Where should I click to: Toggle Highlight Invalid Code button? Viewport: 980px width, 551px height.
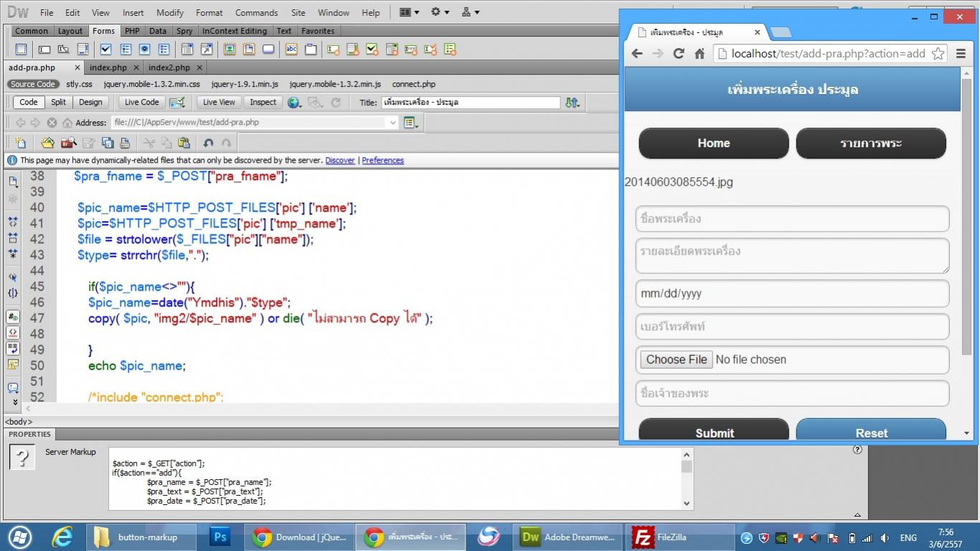13,333
